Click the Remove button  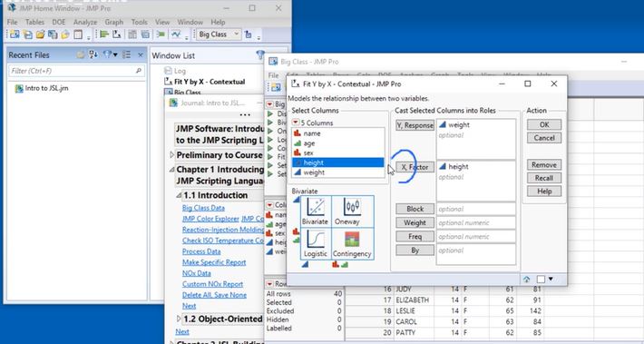point(544,165)
